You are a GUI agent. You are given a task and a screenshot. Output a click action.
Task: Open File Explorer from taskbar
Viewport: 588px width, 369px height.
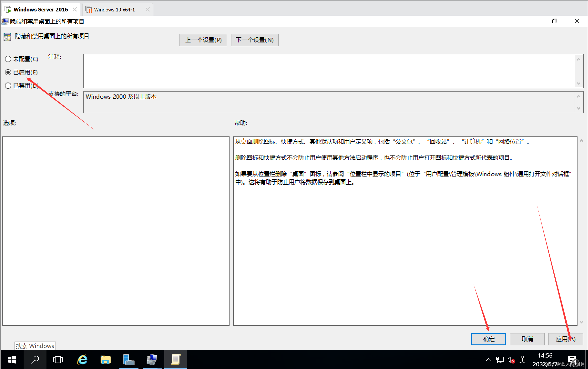105,360
